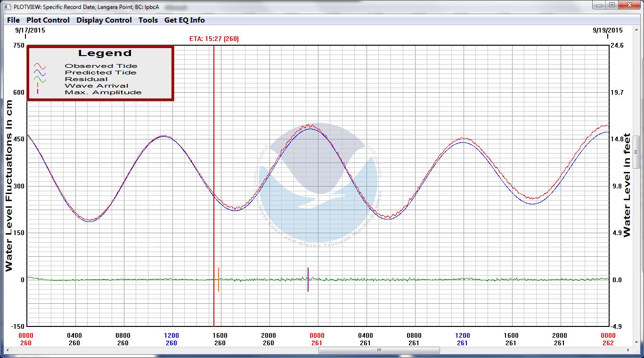
Task: Open the Plot Control menu
Action: coord(48,20)
